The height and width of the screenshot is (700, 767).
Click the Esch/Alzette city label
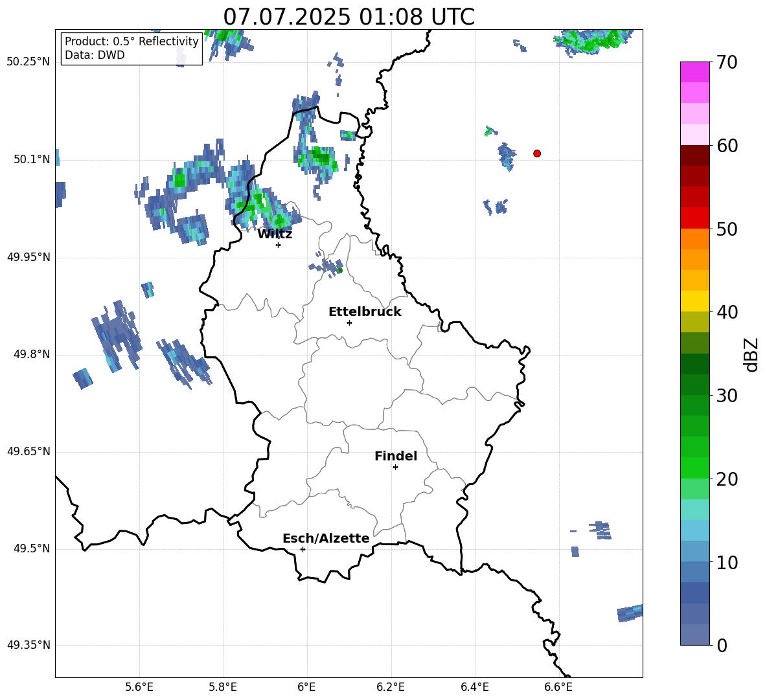click(326, 539)
